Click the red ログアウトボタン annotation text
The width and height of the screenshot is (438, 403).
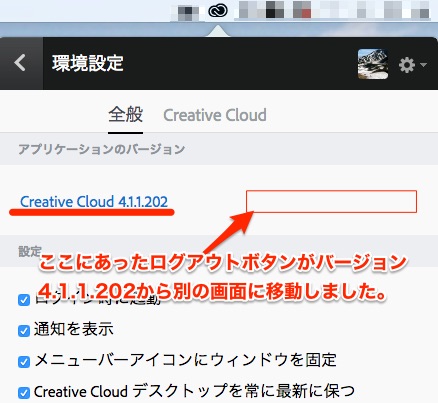click(x=223, y=263)
